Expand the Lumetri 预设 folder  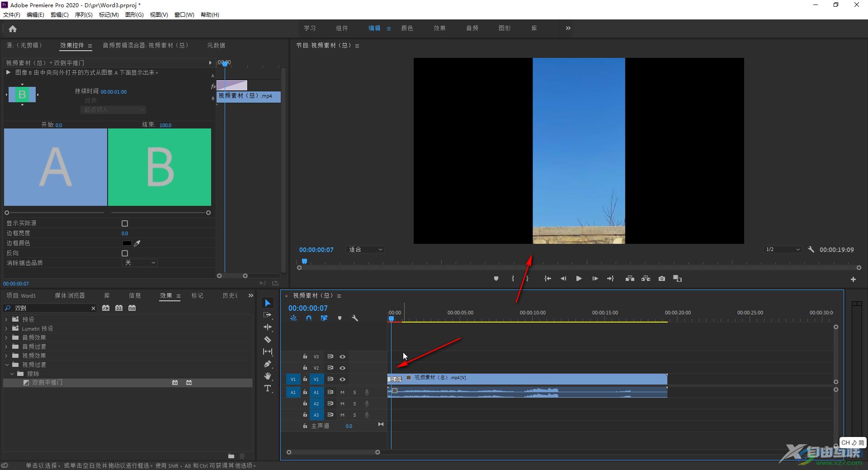(x=6, y=328)
